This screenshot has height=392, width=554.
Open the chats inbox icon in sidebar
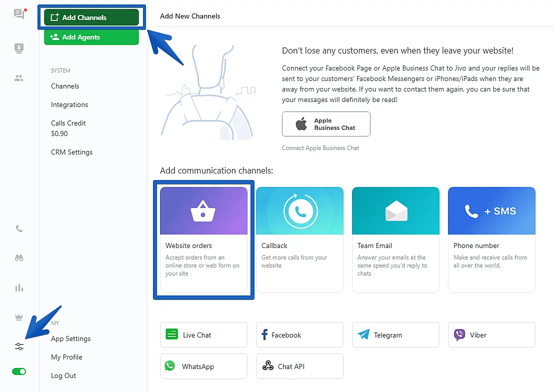coord(19,14)
